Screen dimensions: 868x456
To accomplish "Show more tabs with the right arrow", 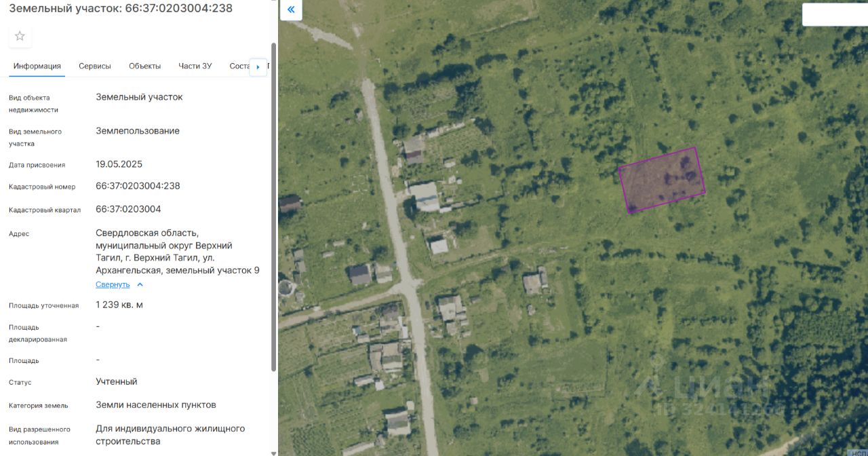I will coord(258,66).
